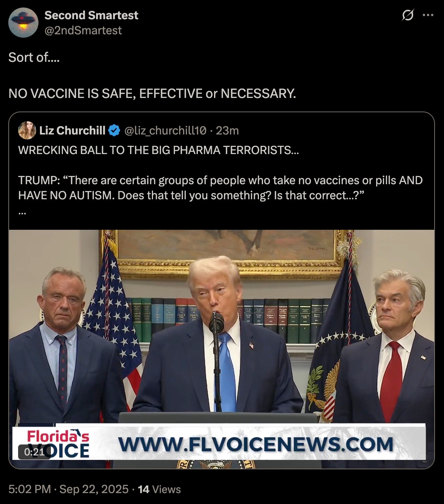
Task: Open the 5:02 PM Sep 22, 2025 timestamp
Action: (68, 489)
